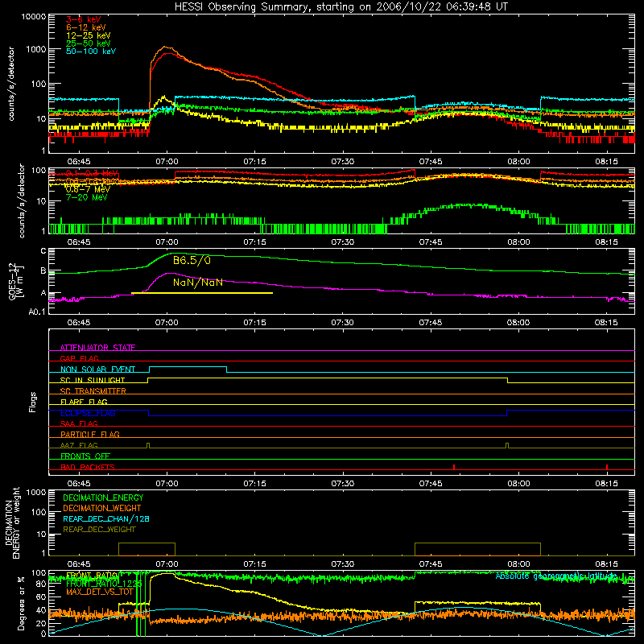The image size is (644, 644).
Task: Click the 'C' GOES axis tick label
Action: click(43, 251)
